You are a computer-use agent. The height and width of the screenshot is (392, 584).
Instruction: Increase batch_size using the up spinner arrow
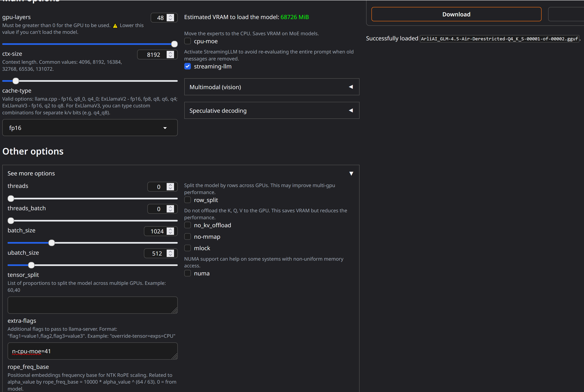[x=170, y=229]
